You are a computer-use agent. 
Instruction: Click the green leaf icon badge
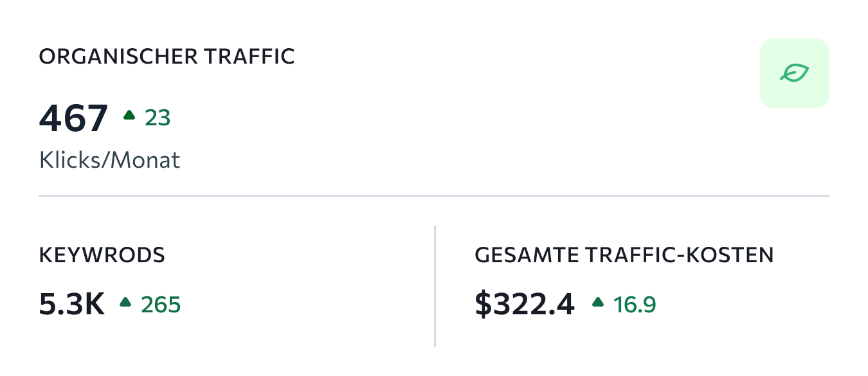coord(795,73)
